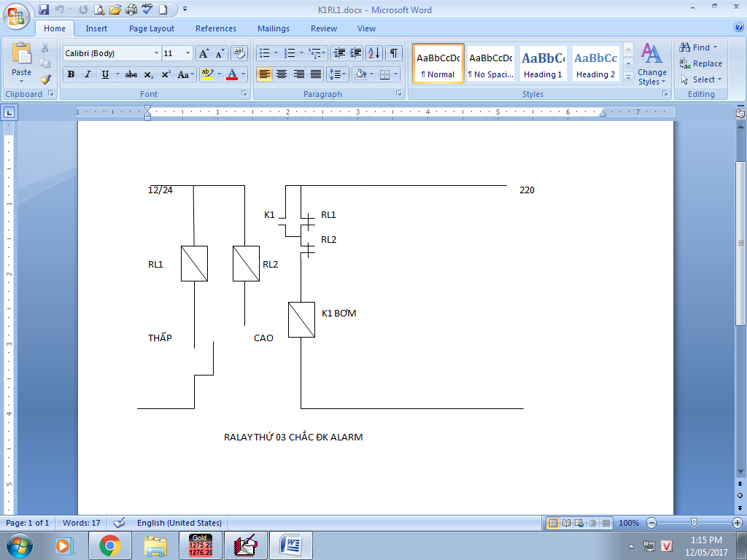Click the Increase Indent icon
This screenshot has height=560, width=747.
tap(356, 53)
